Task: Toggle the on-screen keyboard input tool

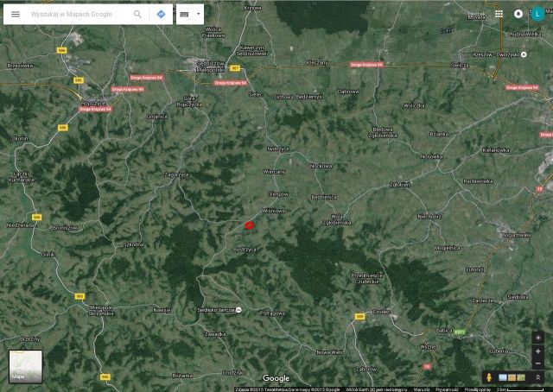Action: pos(184,15)
